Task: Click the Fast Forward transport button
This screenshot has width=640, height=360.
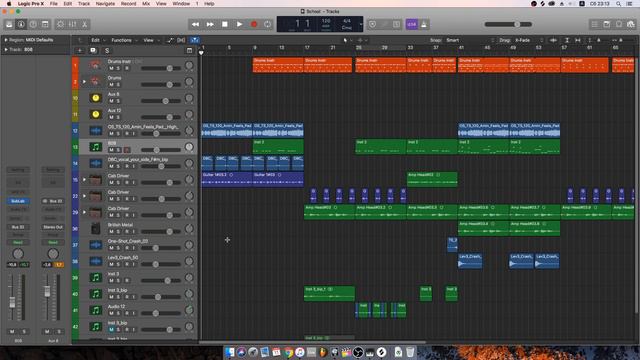Action: point(210,24)
